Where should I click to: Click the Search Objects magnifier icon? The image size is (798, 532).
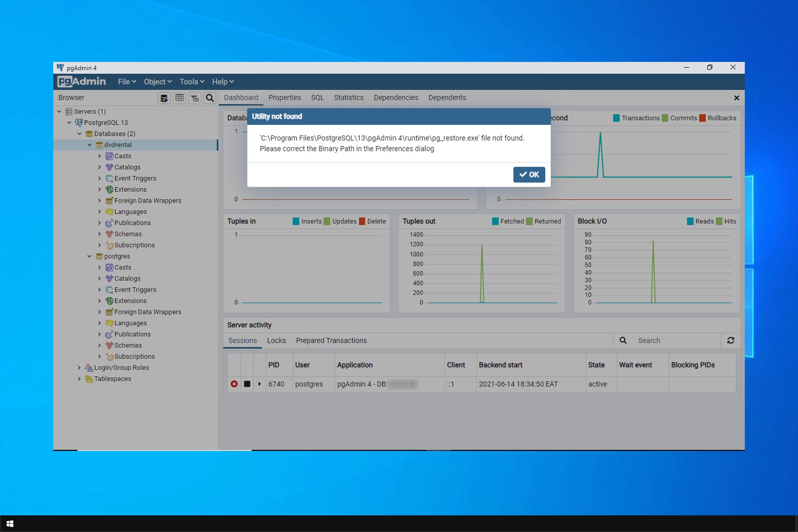(210, 98)
